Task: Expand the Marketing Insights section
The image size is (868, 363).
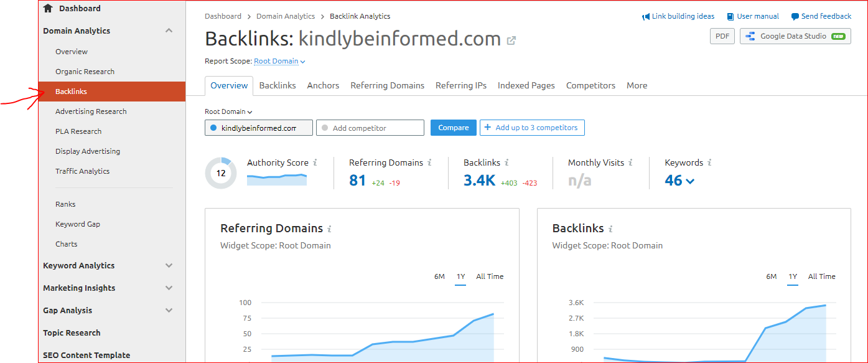Action: pyautogui.click(x=169, y=288)
